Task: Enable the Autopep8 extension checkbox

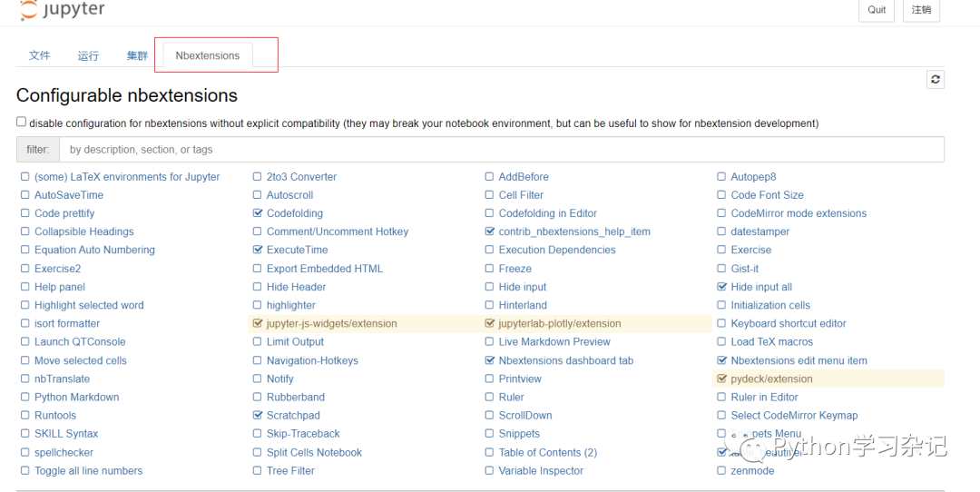Action: pyautogui.click(x=721, y=177)
